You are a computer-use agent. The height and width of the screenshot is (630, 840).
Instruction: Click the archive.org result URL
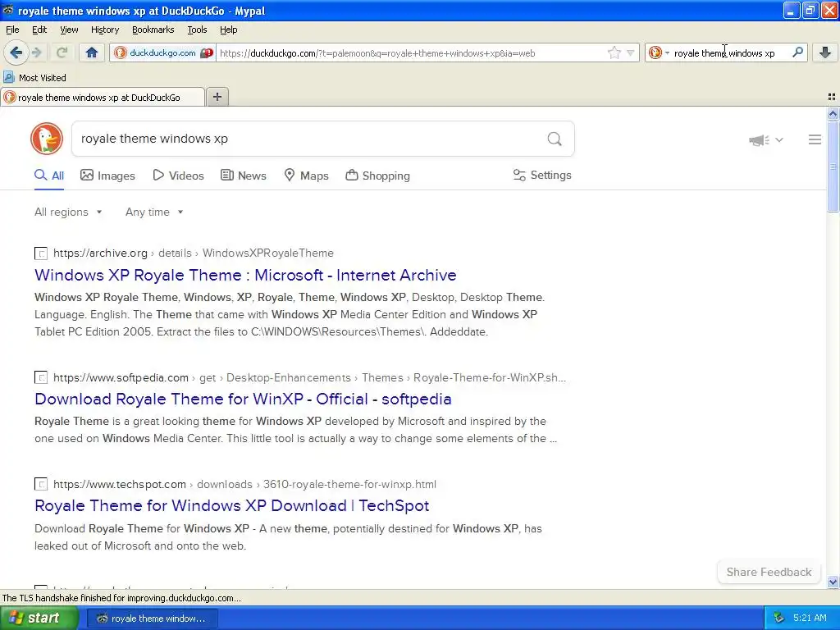(194, 253)
